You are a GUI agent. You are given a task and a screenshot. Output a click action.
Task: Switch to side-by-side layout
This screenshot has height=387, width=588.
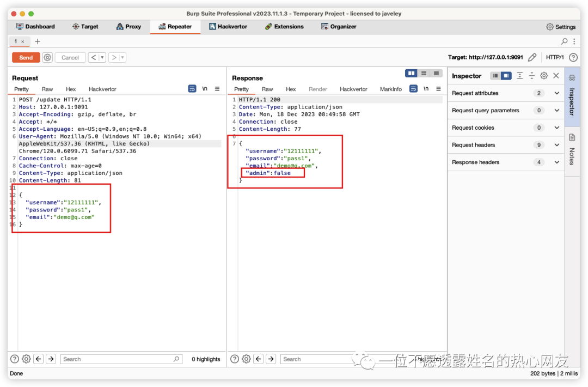click(x=412, y=73)
